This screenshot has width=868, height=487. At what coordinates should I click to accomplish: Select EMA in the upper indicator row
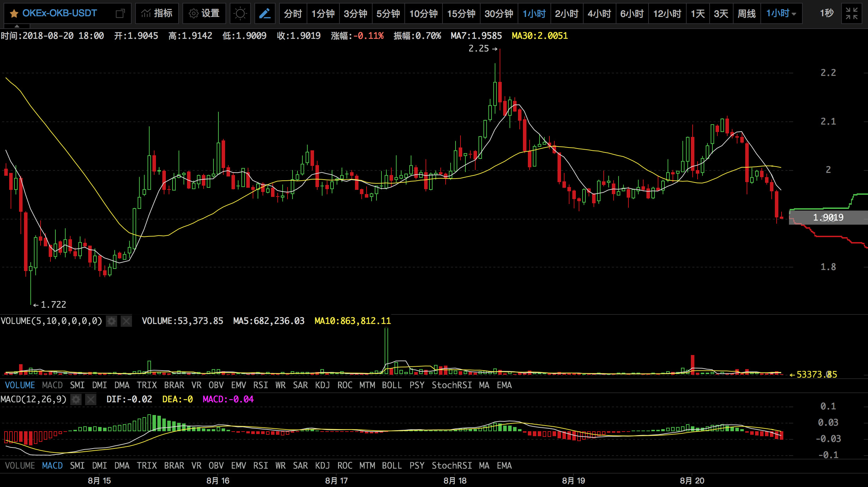[x=504, y=385]
